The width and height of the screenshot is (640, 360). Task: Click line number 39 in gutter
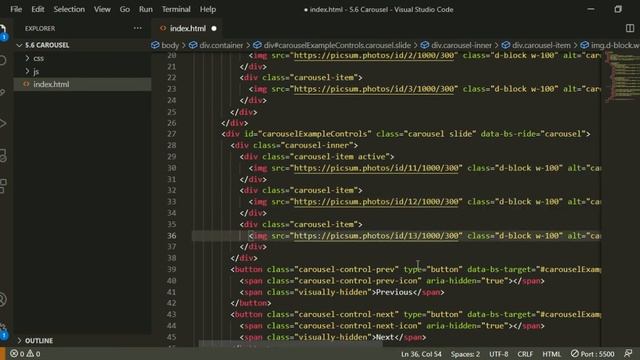(x=171, y=269)
